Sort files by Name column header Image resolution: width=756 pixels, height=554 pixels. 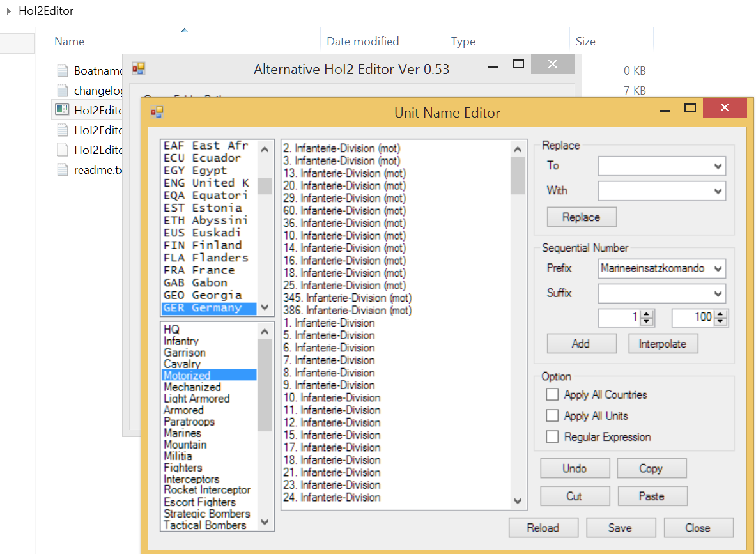coord(69,42)
